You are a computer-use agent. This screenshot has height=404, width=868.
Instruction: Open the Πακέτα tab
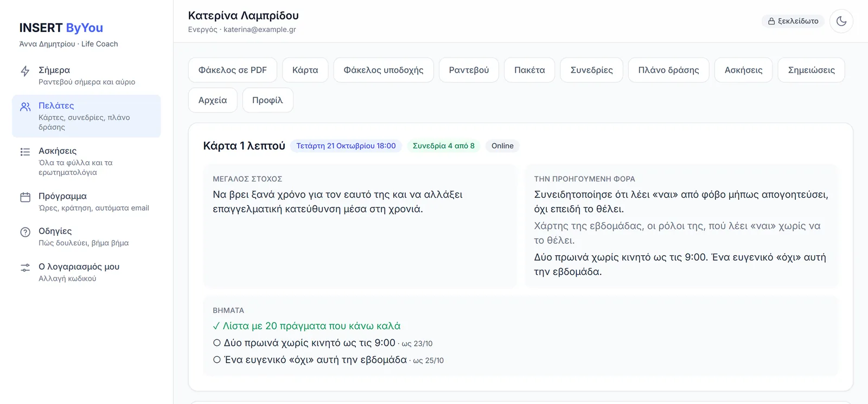[x=529, y=70]
